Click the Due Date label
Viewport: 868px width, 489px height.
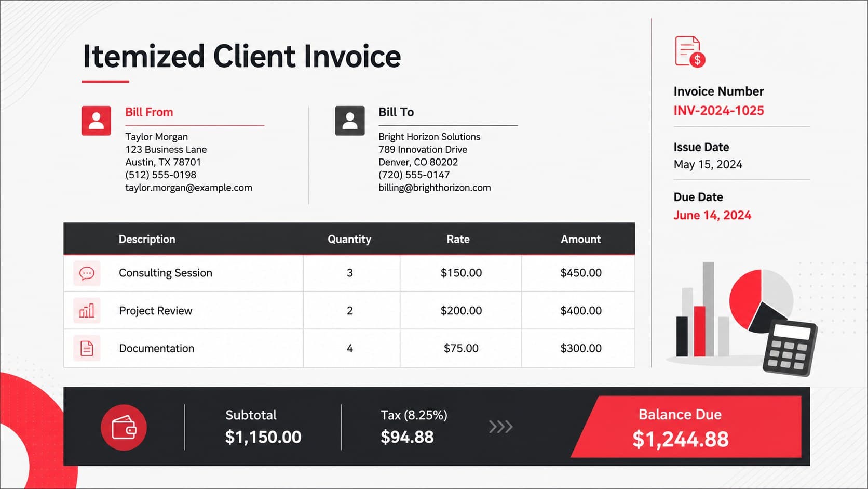click(698, 197)
